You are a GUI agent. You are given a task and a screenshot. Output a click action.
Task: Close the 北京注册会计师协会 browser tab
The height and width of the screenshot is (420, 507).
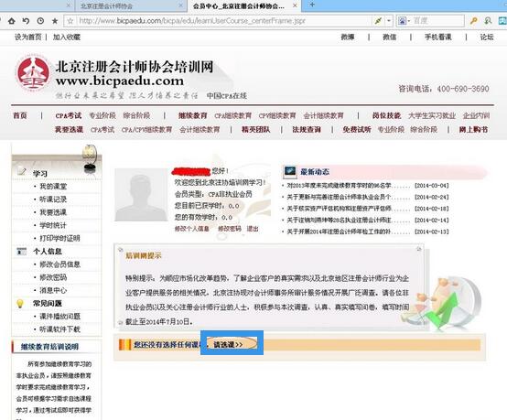(181, 5)
